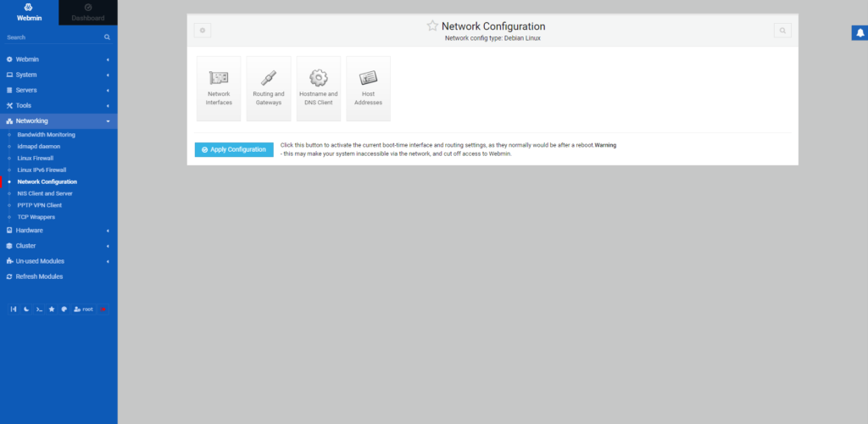
Task: Open favorites star in the sidebar toolbar
Action: [52, 310]
